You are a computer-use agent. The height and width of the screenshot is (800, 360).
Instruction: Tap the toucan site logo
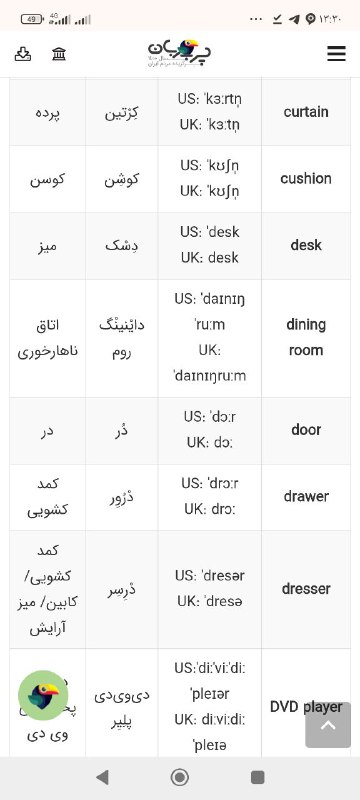(180, 53)
